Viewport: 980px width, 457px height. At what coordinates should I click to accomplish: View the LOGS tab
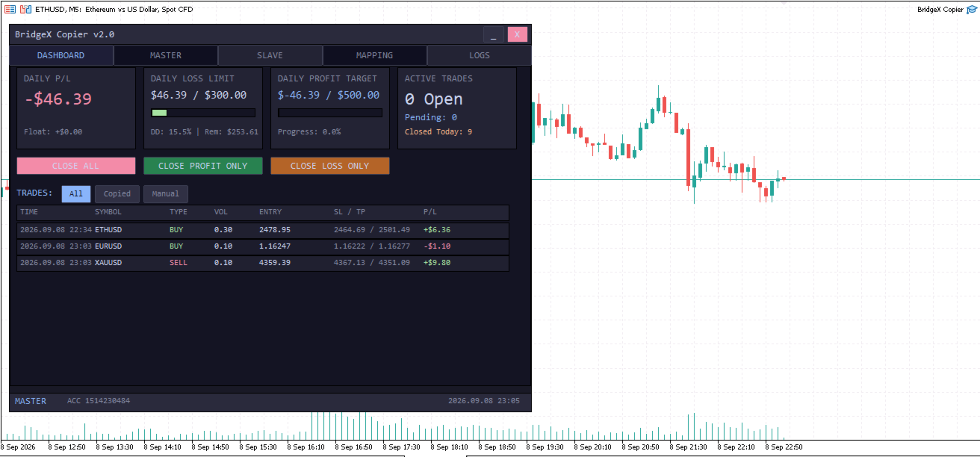coord(480,55)
